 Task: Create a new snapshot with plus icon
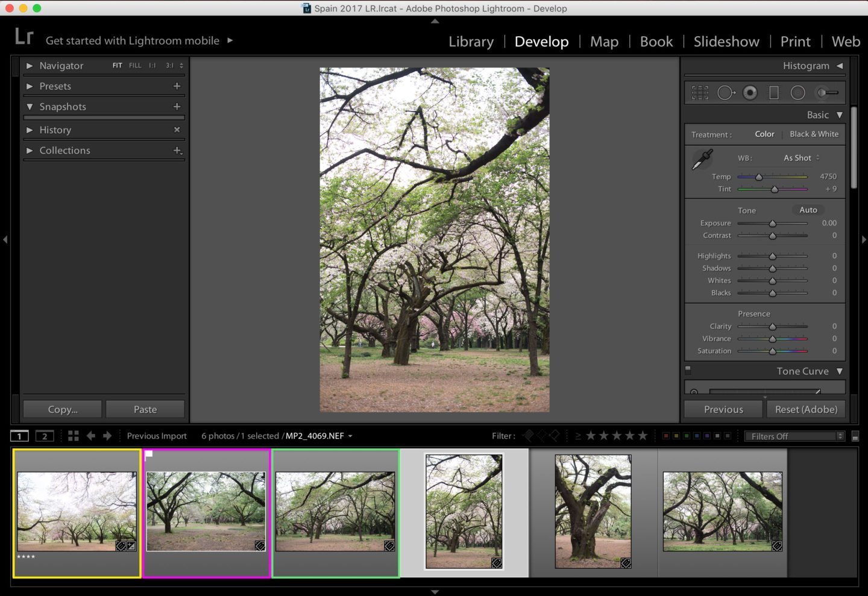[177, 107]
